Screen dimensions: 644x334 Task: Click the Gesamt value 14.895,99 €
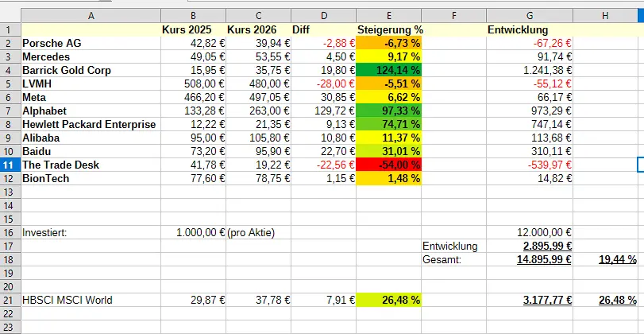click(529, 259)
